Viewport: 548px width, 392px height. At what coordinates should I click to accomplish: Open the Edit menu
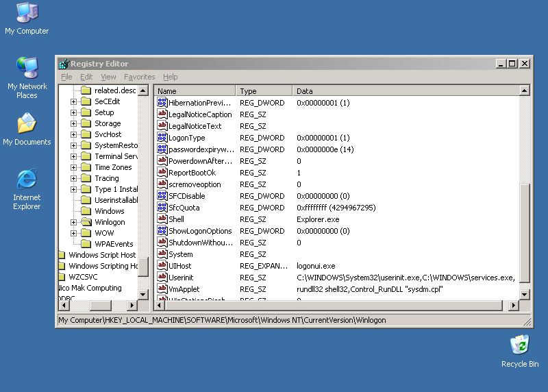(86, 77)
